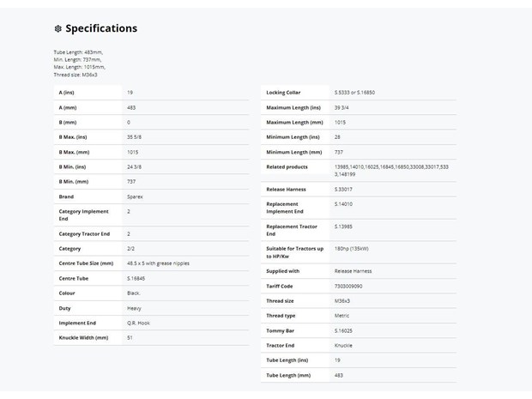Select the 'Max. Length: 1015mm,' text line
The width and height of the screenshot is (532, 399).
coord(80,67)
